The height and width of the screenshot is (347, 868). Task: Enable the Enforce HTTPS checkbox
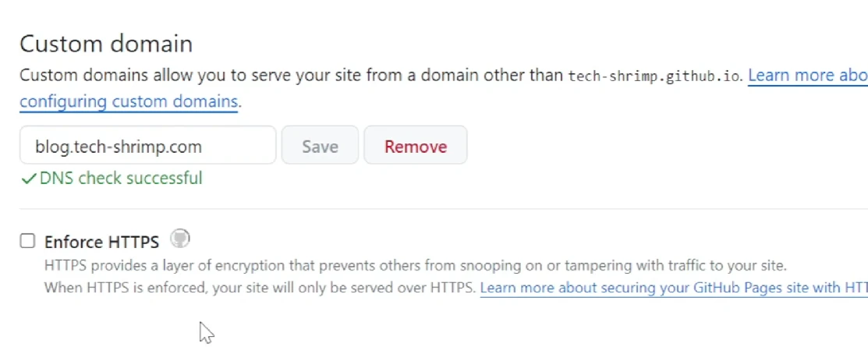[27, 241]
